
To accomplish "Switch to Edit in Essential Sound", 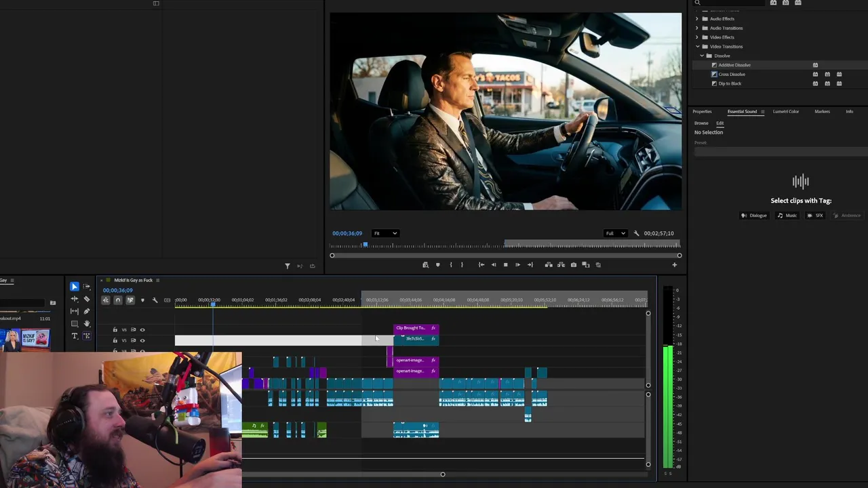I will click(x=720, y=123).
